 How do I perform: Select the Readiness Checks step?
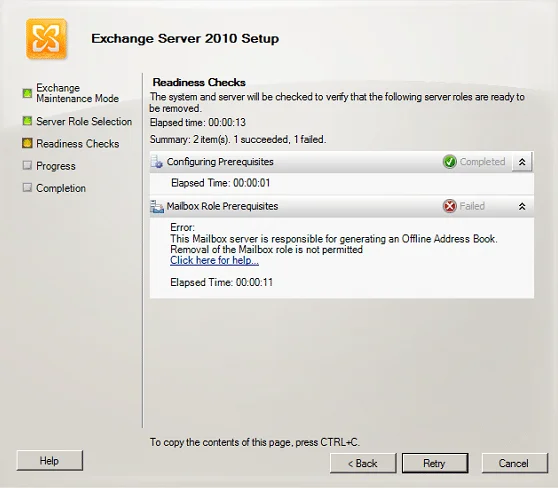(78, 143)
